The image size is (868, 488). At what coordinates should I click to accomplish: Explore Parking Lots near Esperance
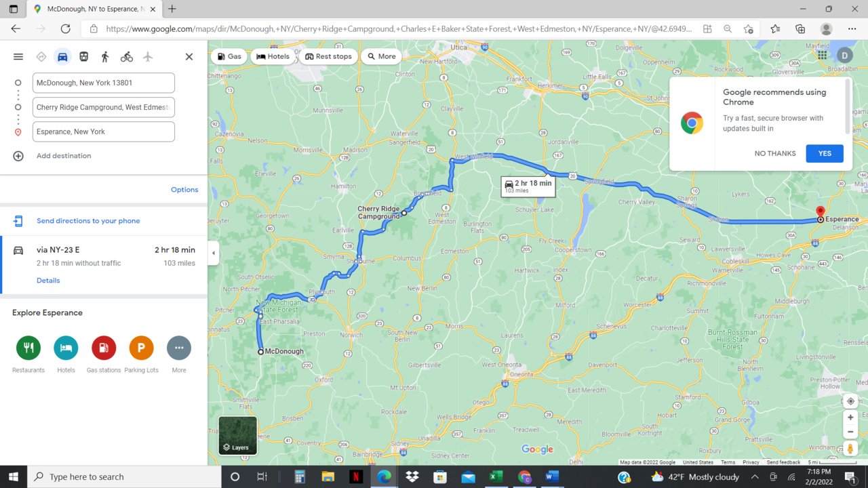(142, 348)
